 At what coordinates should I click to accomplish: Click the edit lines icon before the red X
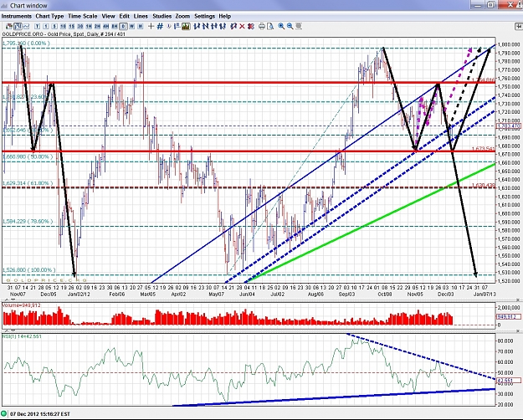click(x=233, y=26)
